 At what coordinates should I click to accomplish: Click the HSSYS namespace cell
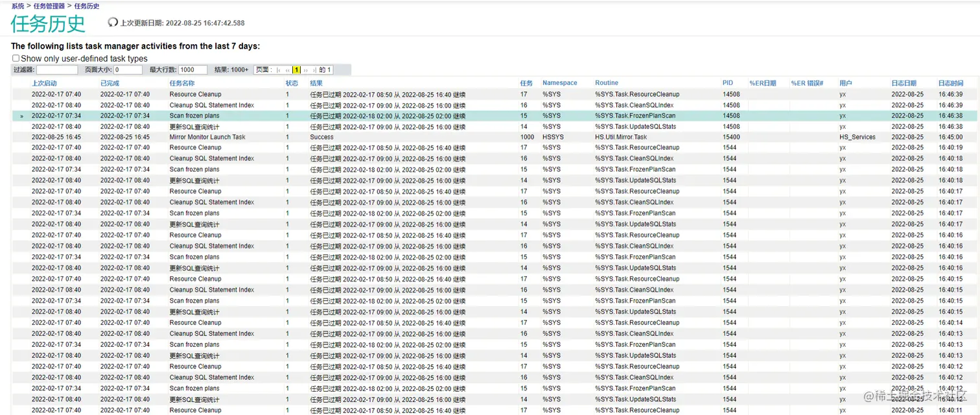[x=553, y=137]
